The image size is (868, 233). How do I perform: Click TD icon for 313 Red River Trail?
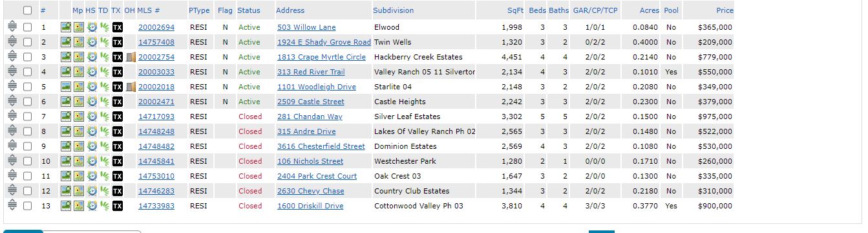[104, 72]
